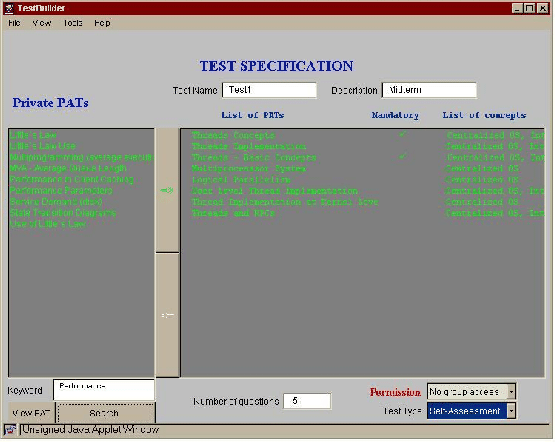
Task: Select Little's Law in Private PATs
Action: [33, 135]
